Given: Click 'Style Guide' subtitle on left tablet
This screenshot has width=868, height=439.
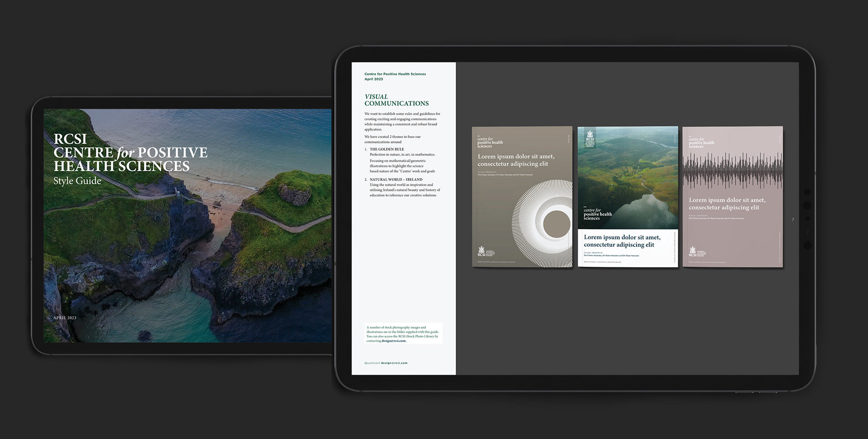Looking at the screenshot, I should click(77, 181).
